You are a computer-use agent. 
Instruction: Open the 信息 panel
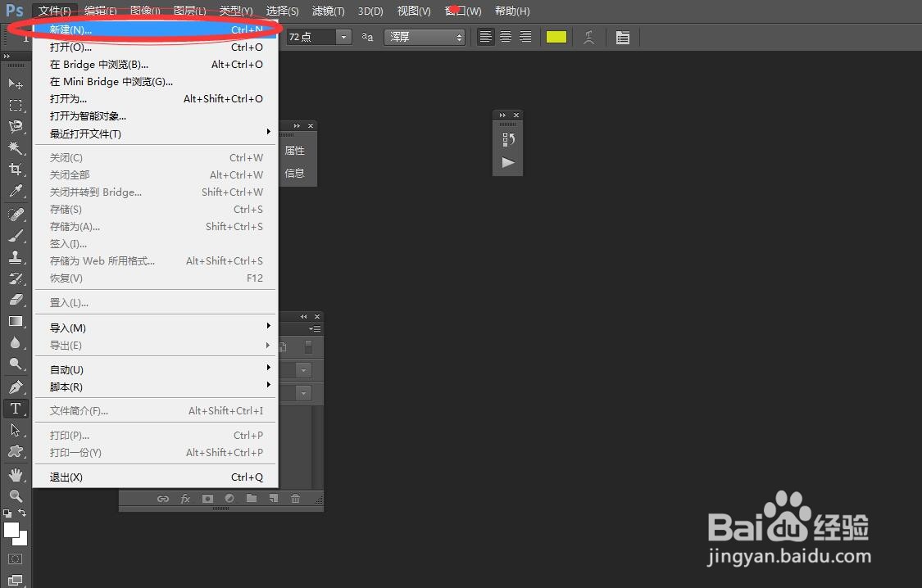click(x=294, y=173)
